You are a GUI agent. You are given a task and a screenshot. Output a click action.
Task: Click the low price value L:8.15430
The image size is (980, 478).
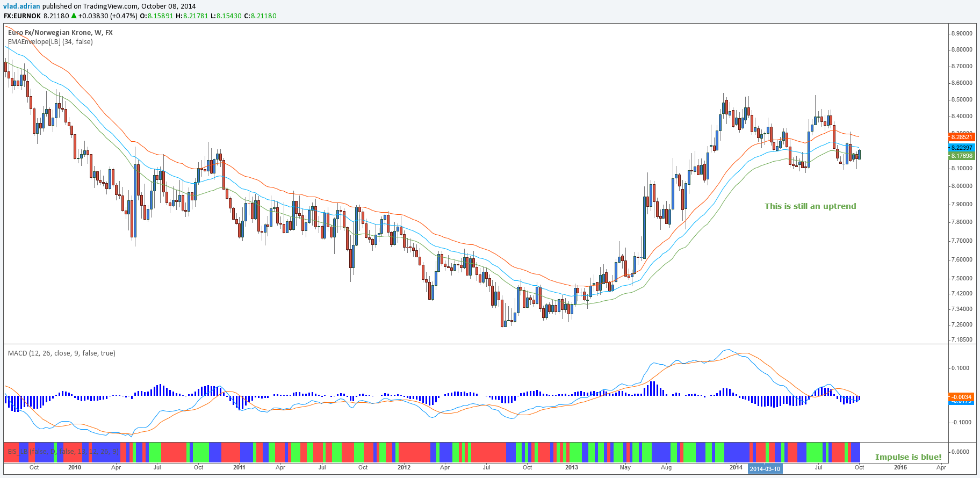pyautogui.click(x=226, y=16)
